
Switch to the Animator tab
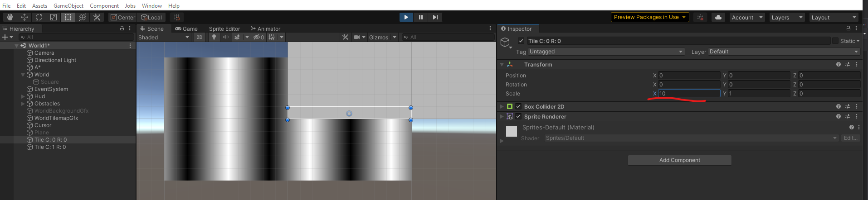click(x=266, y=29)
